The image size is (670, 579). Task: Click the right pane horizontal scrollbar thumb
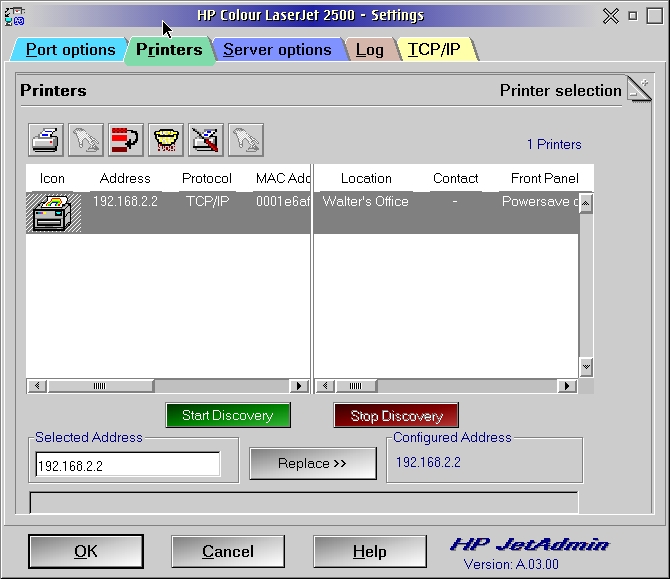pos(356,386)
